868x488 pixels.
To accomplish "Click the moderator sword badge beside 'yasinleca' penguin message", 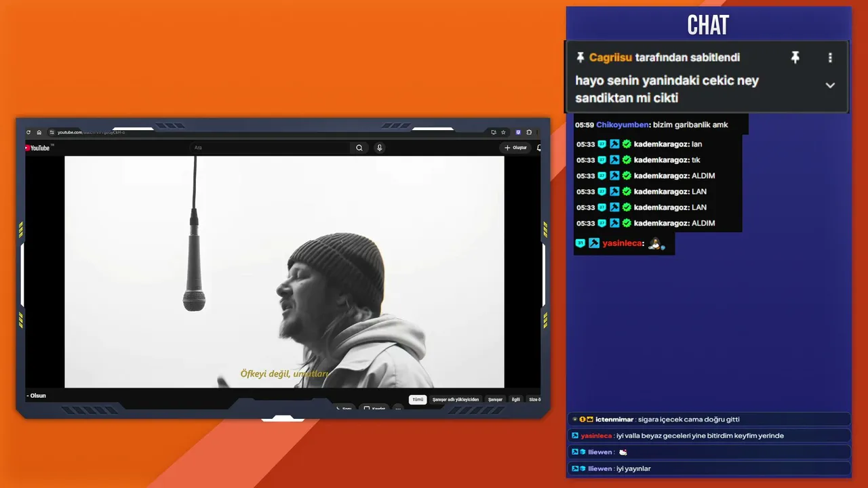I will click(x=594, y=243).
